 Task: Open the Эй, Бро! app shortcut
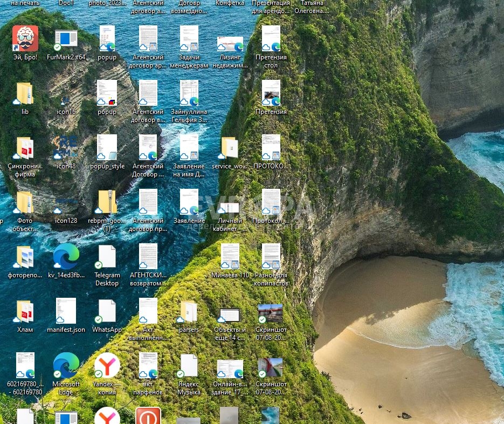click(x=25, y=39)
